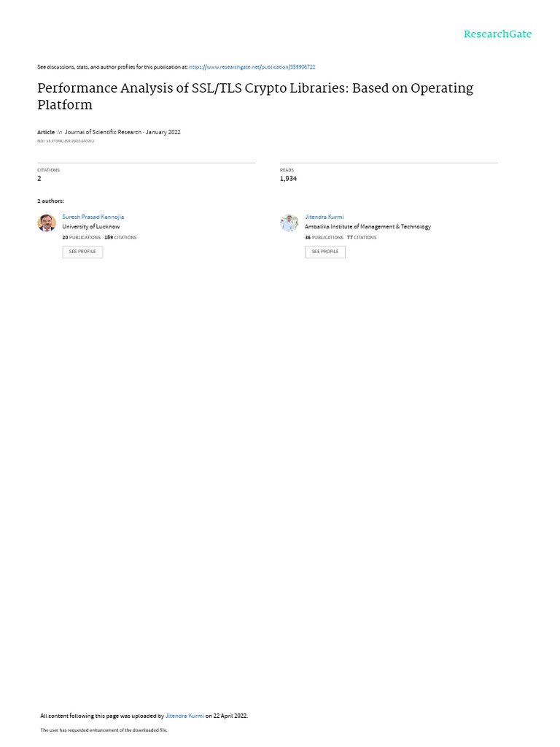
Task: Click the paper title about SSL/TLS Crypto Libraries
Action: pos(255,96)
